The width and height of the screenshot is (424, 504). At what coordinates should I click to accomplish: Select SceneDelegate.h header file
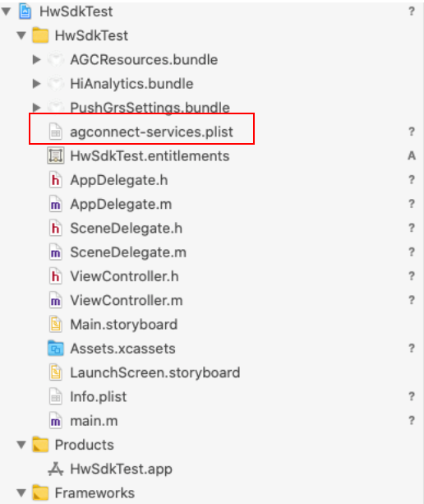click(127, 229)
